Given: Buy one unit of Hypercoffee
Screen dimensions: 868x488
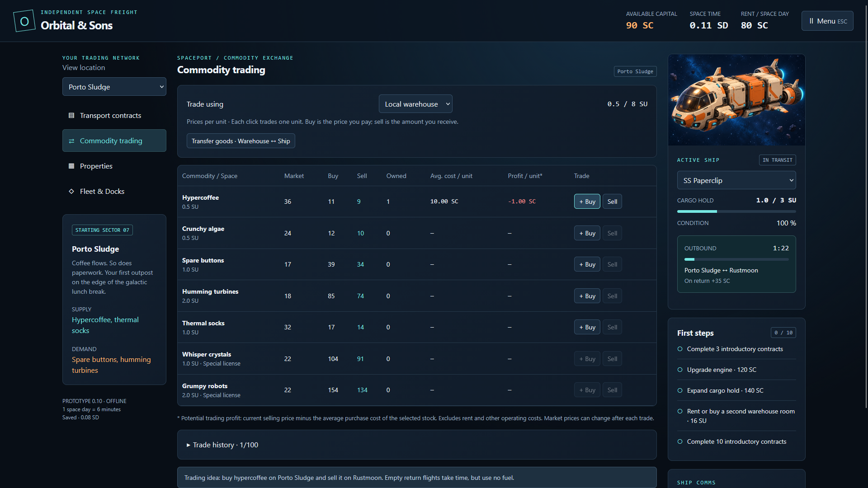Looking at the screenshot, I should click(587, 202).
